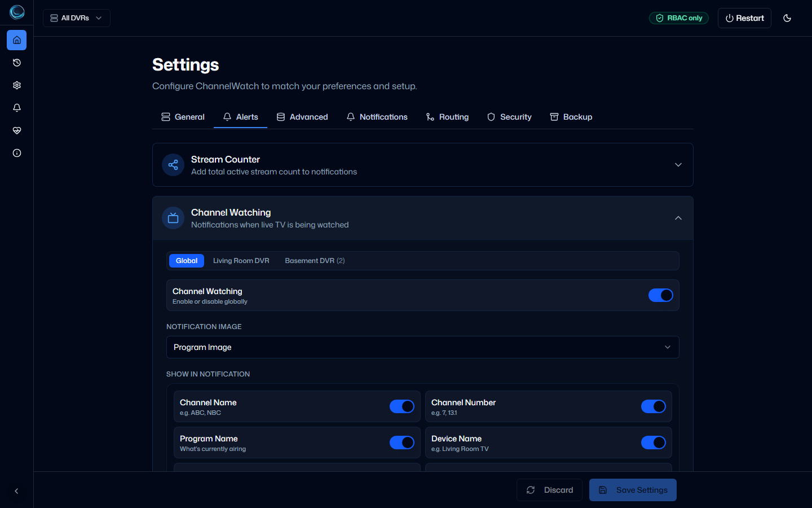This screenshot has height=508, width=812.
Task: Switch to the General tab
Action: [183, 117]
